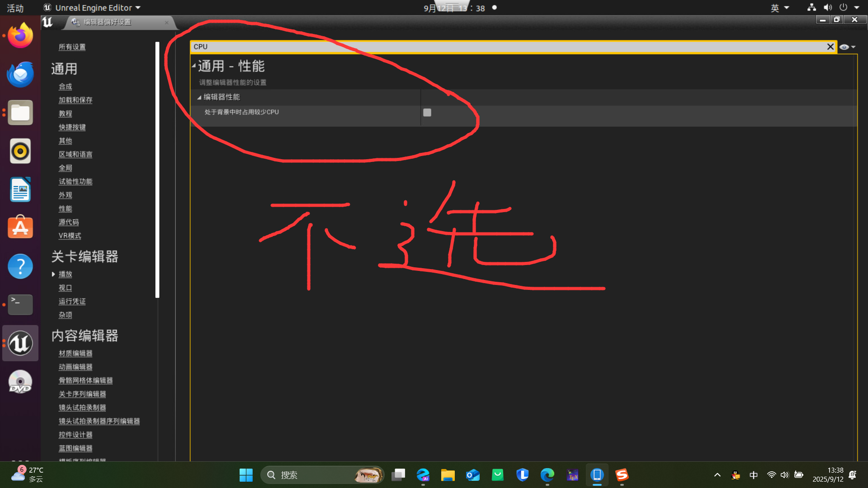868x488 pixels.
Task: Open the Ubuntu power menu arrow
Action: [857, 8]
